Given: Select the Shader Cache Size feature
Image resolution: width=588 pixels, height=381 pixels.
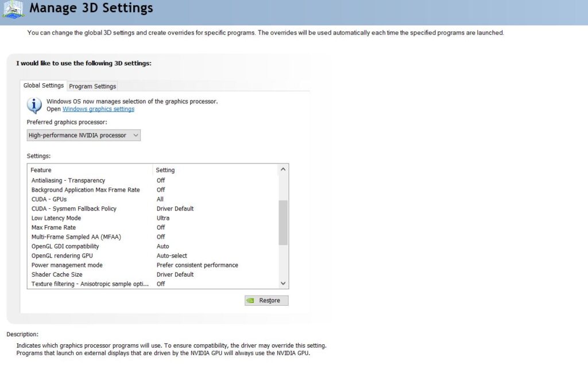Looking at the screenshot, I should click(57, 274).
